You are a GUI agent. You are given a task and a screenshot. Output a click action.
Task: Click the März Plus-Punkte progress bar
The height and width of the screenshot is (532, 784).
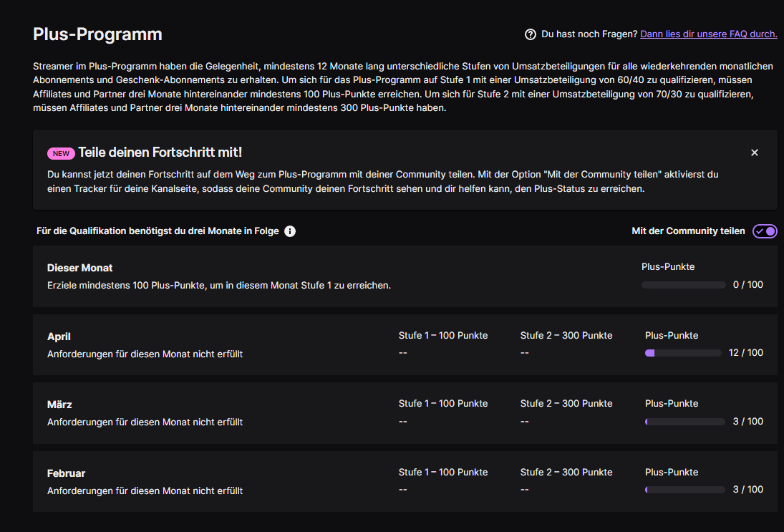pos(685,422)
